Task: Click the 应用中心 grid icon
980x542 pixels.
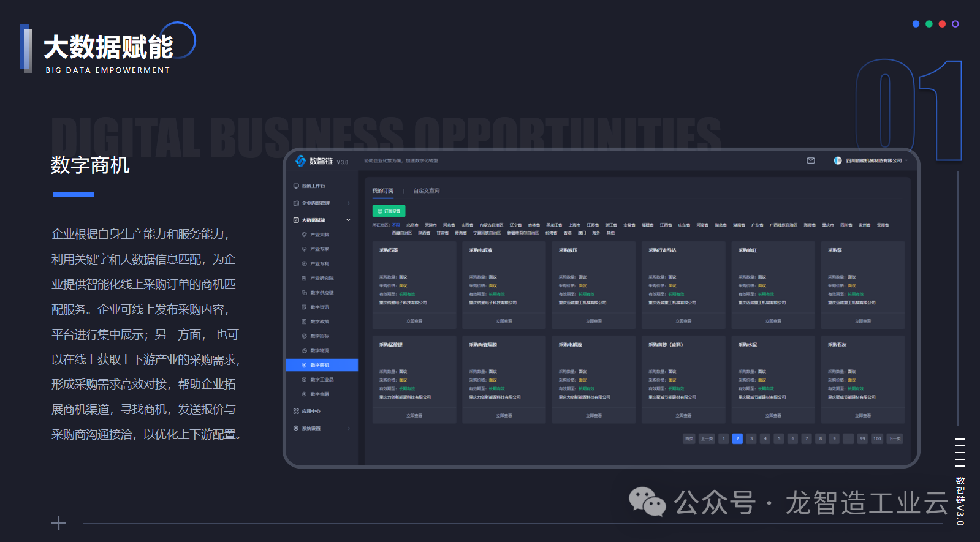Action: [296, 412]
